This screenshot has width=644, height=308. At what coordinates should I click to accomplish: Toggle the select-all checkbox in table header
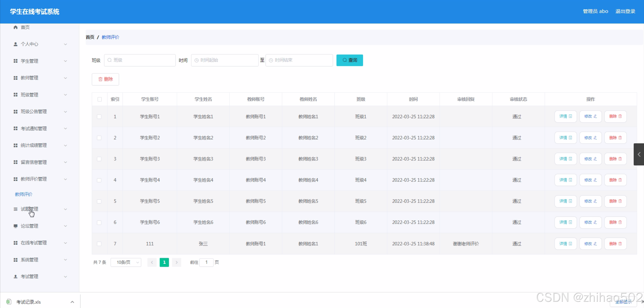pos(100,99)
